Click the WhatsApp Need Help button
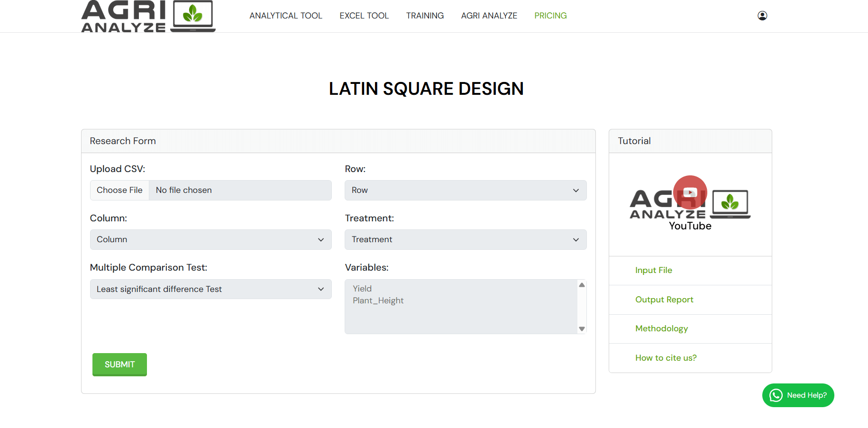Viewport: 868px width, 428px height. (798, 395)
